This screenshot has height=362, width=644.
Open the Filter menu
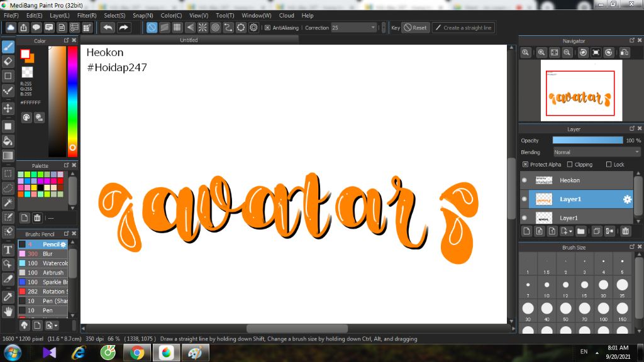coord(87,15)
